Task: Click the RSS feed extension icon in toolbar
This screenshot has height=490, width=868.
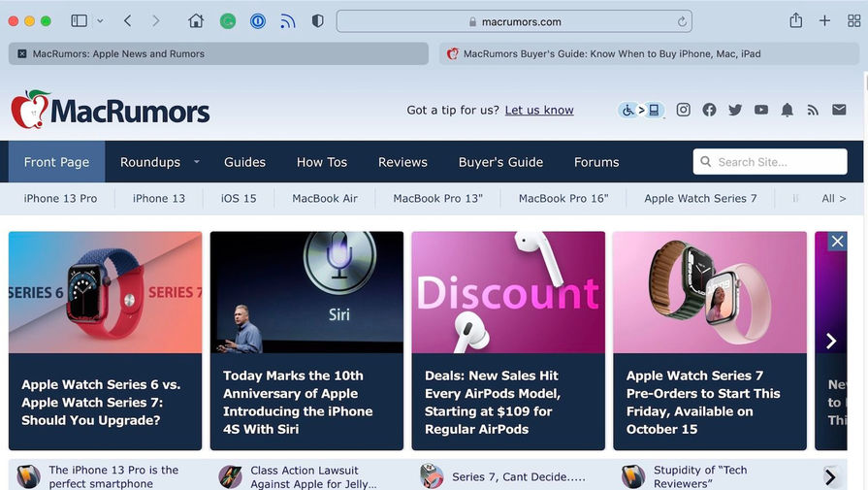Action: point(287,21)
